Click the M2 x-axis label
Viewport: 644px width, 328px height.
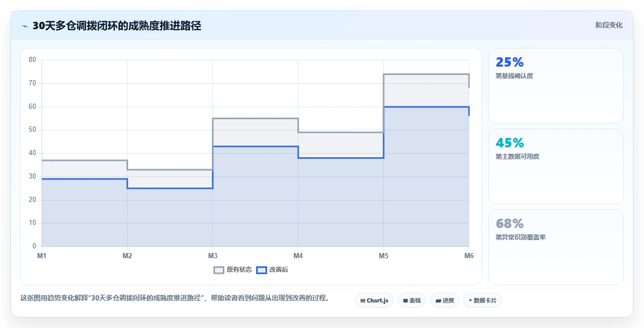[x=127, y=256]
